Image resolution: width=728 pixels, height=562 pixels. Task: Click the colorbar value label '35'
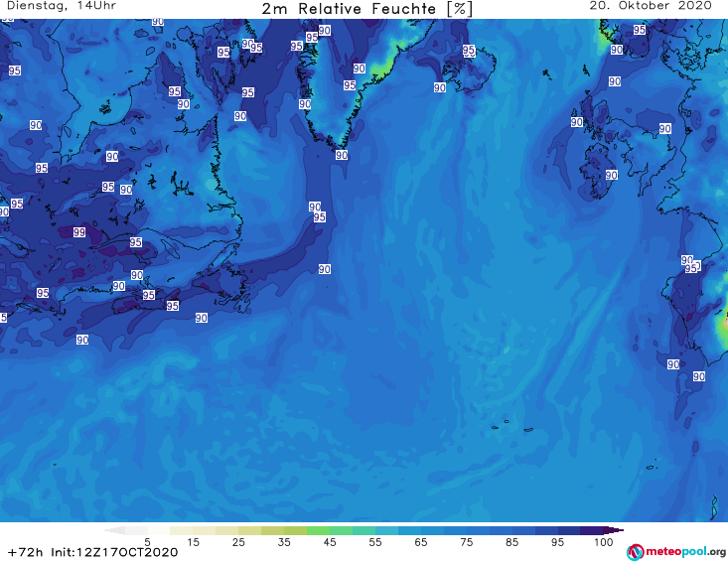click(x=284, y=542)
